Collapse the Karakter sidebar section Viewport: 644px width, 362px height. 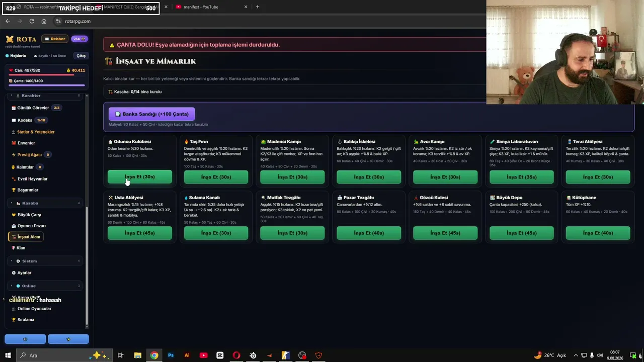[x=46, y=96]
